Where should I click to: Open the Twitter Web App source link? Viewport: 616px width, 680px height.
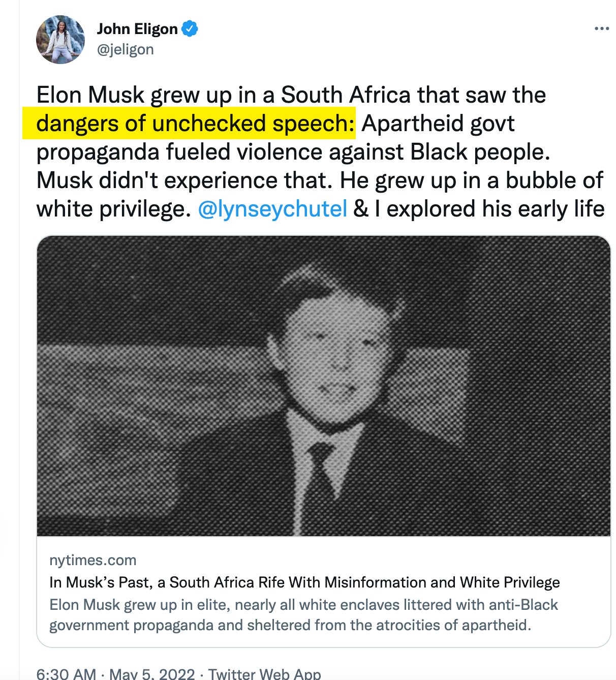tap(264, 674)
